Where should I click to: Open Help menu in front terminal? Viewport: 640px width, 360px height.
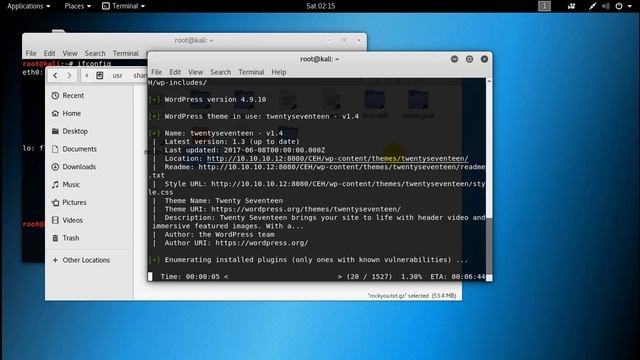[x=279, y=72]
